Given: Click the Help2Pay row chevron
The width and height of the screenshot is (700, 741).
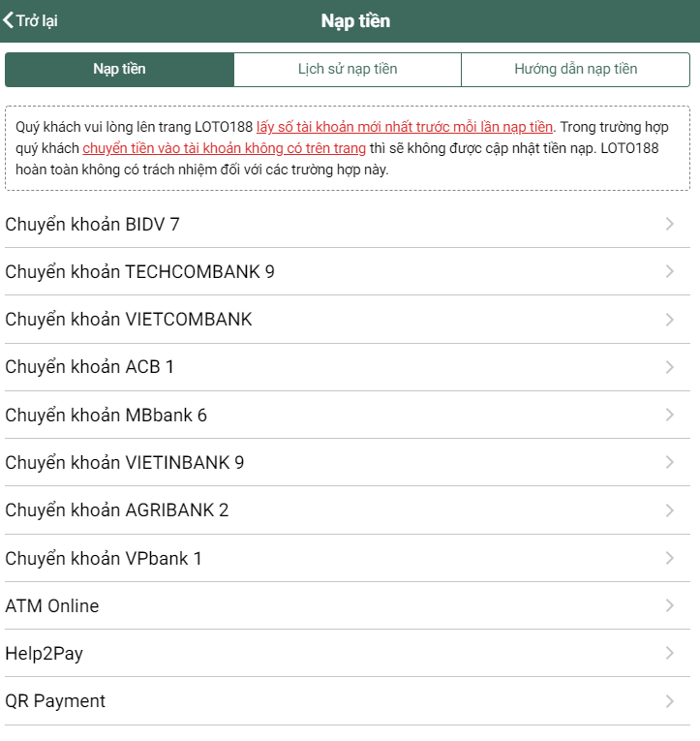Looking at the screenshot, I should [x=669, y=653].
